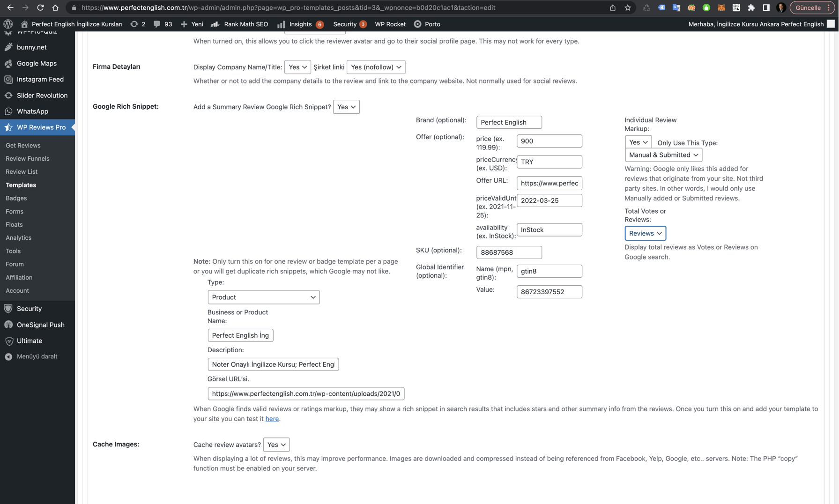Open Total Votes or Reviews dropdown
The image size is (839, 504).
[645, 233]
